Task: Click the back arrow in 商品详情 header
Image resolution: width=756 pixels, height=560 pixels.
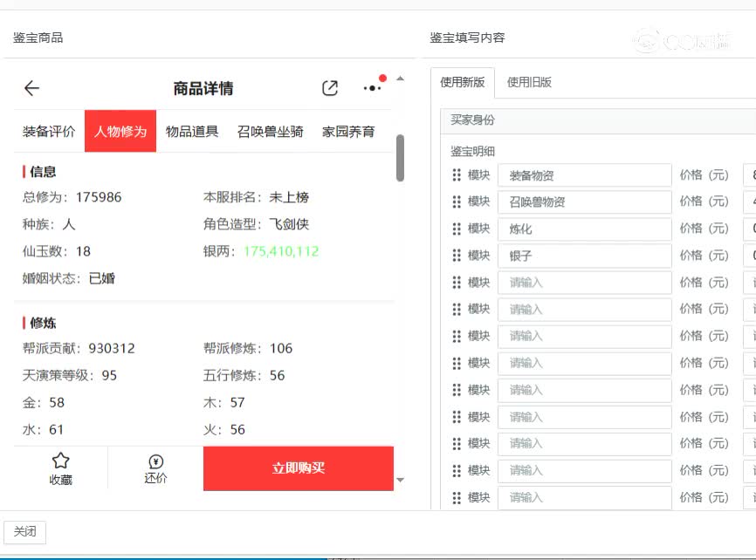Action: [x=31, y=87]
